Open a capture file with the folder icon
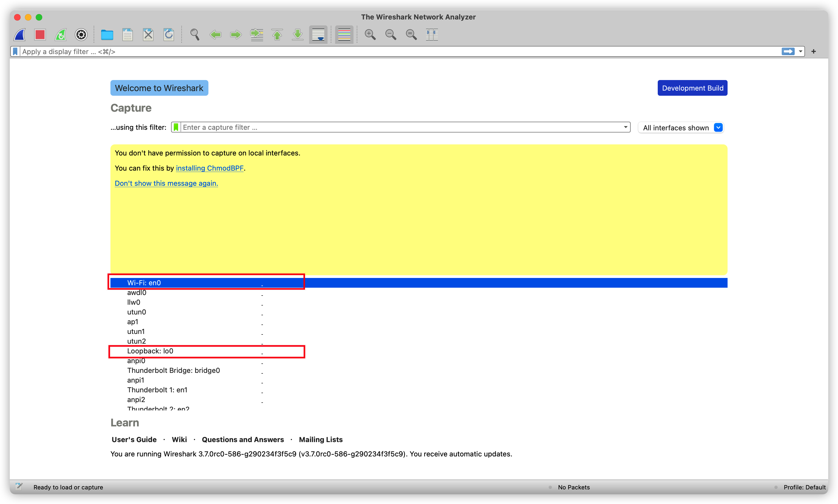The height and width of the screenshot is (504, 838). click(x=107, y=34)
